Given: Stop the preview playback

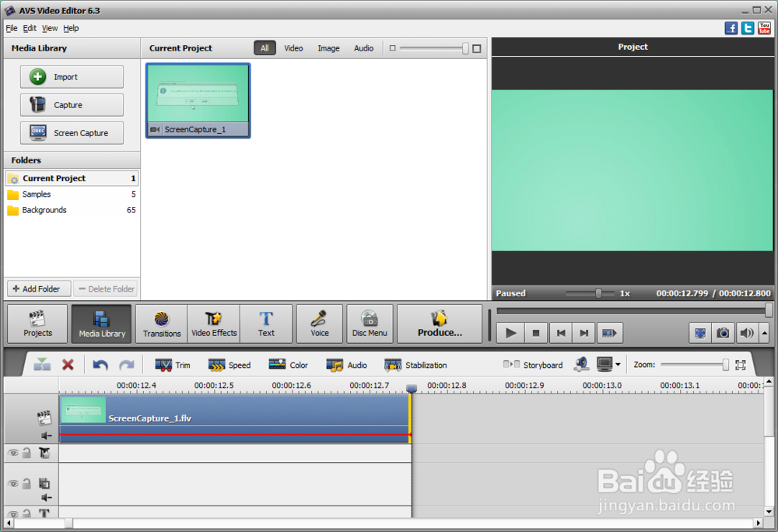Looking at the screenshot, I should click(x=536, y=333).
